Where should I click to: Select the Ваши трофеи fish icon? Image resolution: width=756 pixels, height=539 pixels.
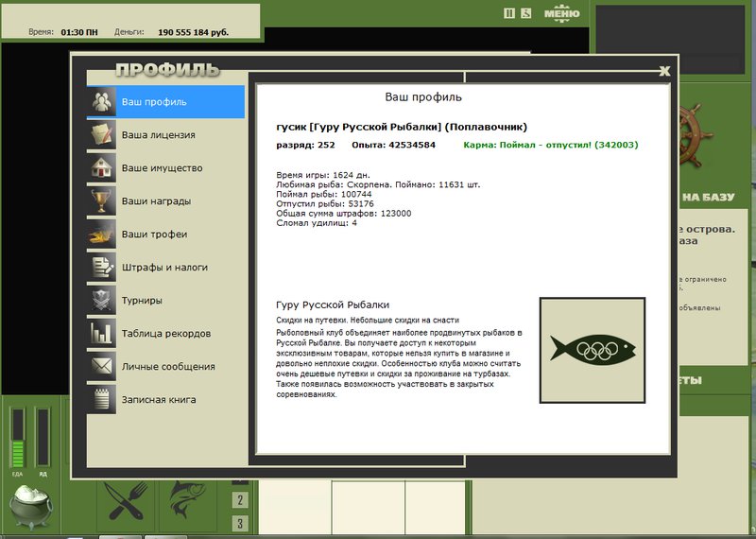click(x=102, y=235)
